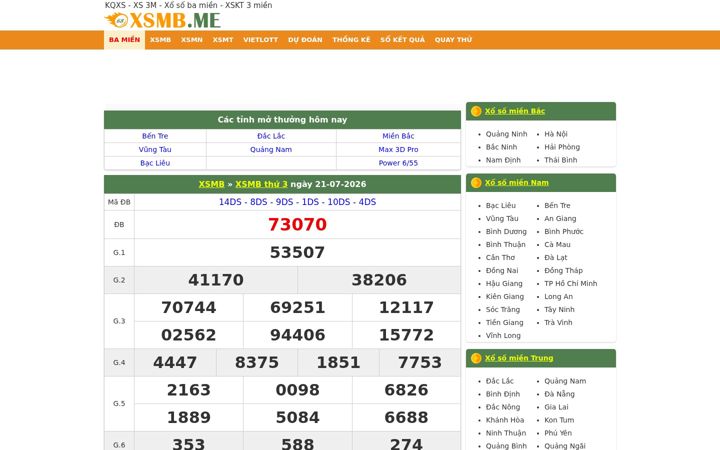720x450 pixels.
Task: Click the coin icon beside Xổ số miền Bắc
Action: (476, 111)
